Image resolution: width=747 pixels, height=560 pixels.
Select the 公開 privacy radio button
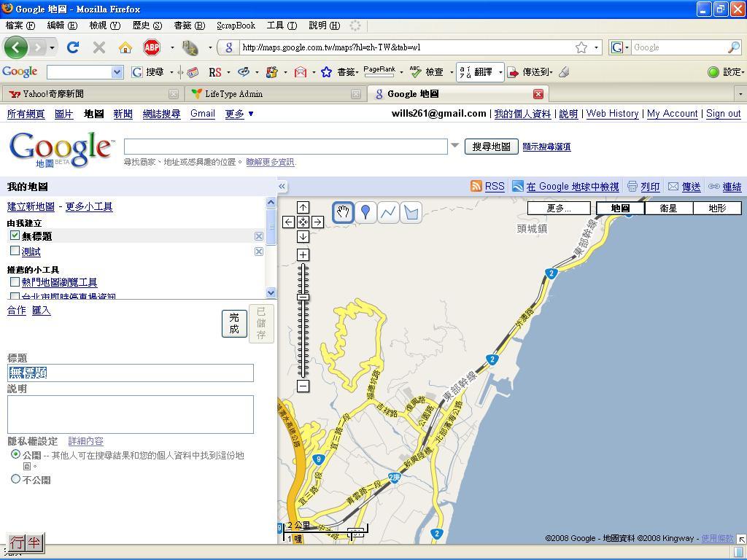16,454
